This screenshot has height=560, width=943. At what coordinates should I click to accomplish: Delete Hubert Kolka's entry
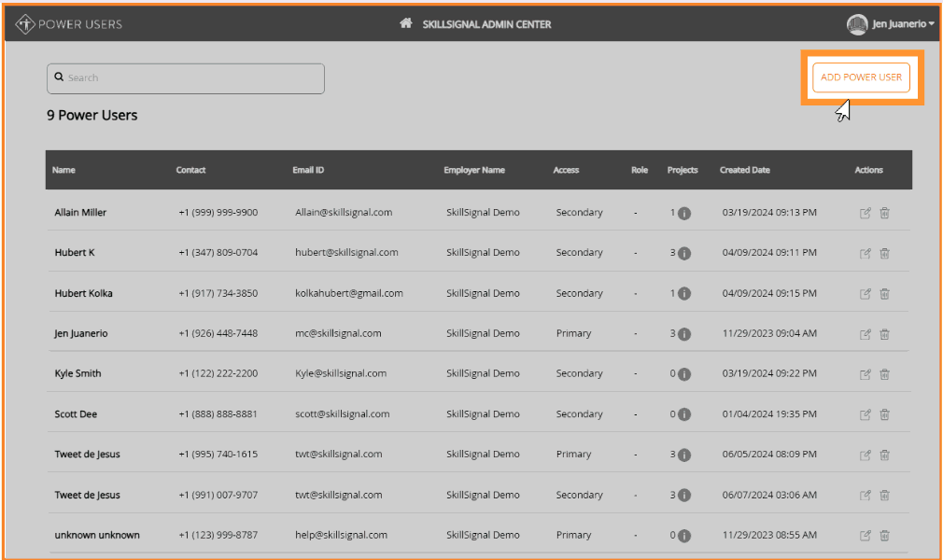click(885, 294)
